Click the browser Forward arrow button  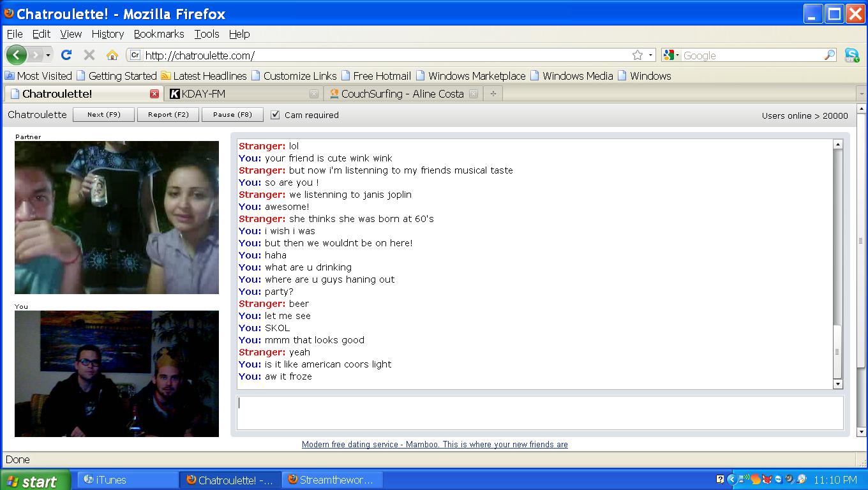click(x=36, y=55)
